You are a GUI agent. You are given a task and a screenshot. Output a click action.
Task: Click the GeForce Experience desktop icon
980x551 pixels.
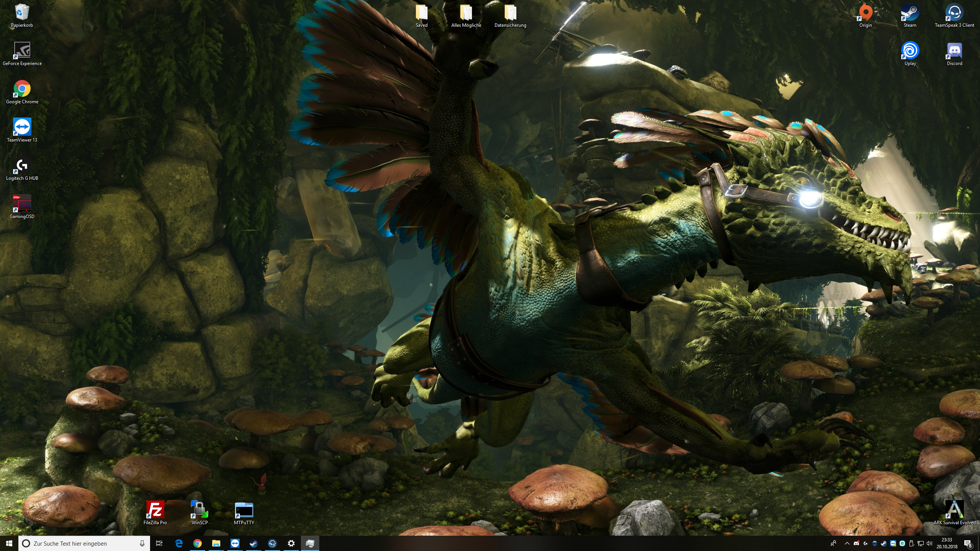(22, 51)
